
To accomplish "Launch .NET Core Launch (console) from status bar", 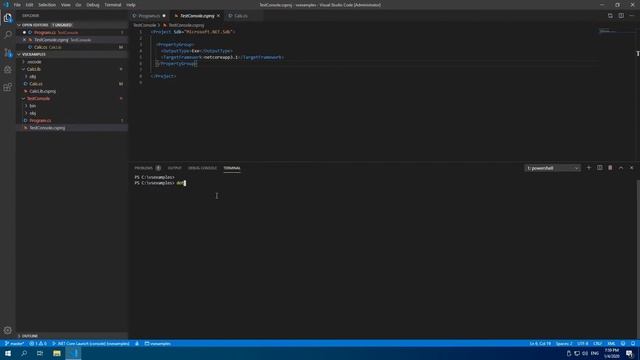I will pos(91,344).
